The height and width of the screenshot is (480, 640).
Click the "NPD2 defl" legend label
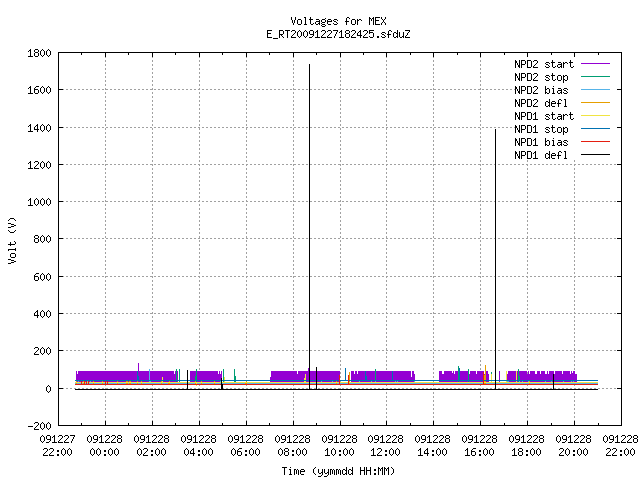(541, 103)
